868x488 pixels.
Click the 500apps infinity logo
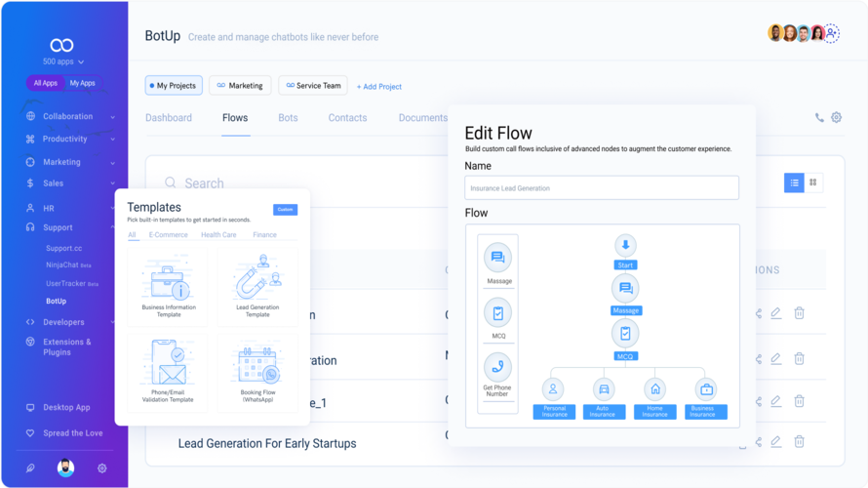pyautogui.click(x=62, y=45)
